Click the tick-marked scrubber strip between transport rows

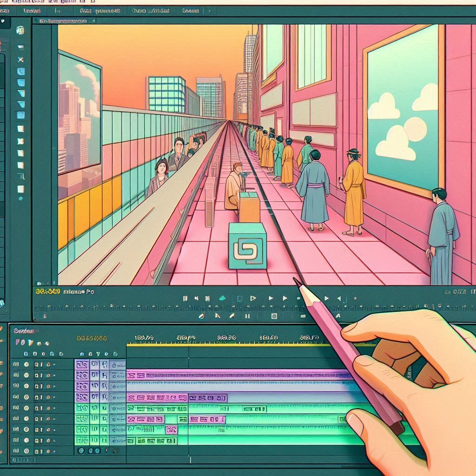pos(170,309)
